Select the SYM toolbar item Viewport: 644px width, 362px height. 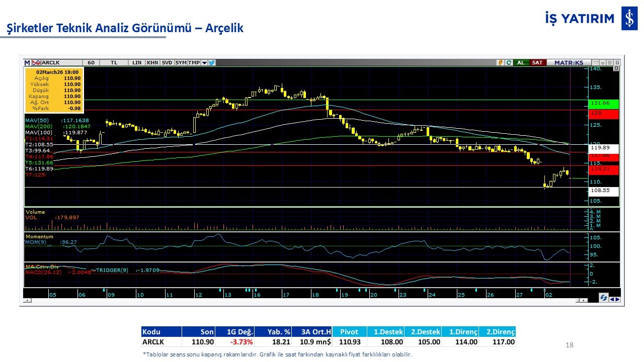pyautogui.click(x=181, y=63)
